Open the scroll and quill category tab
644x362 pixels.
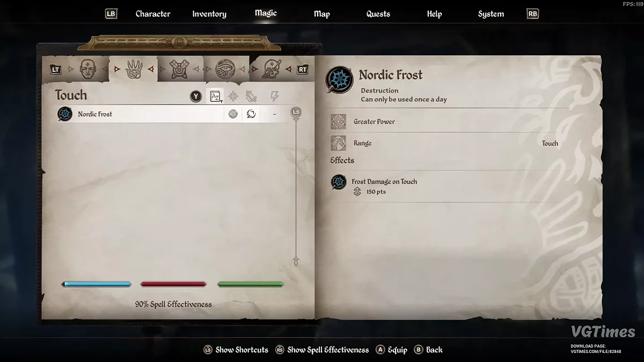click(x=272, y=70)
